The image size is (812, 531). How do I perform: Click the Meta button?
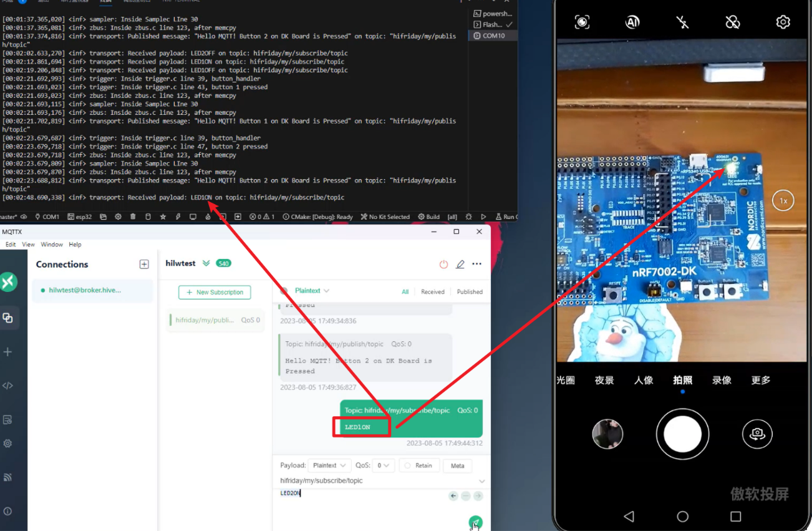tap(457, 465)
